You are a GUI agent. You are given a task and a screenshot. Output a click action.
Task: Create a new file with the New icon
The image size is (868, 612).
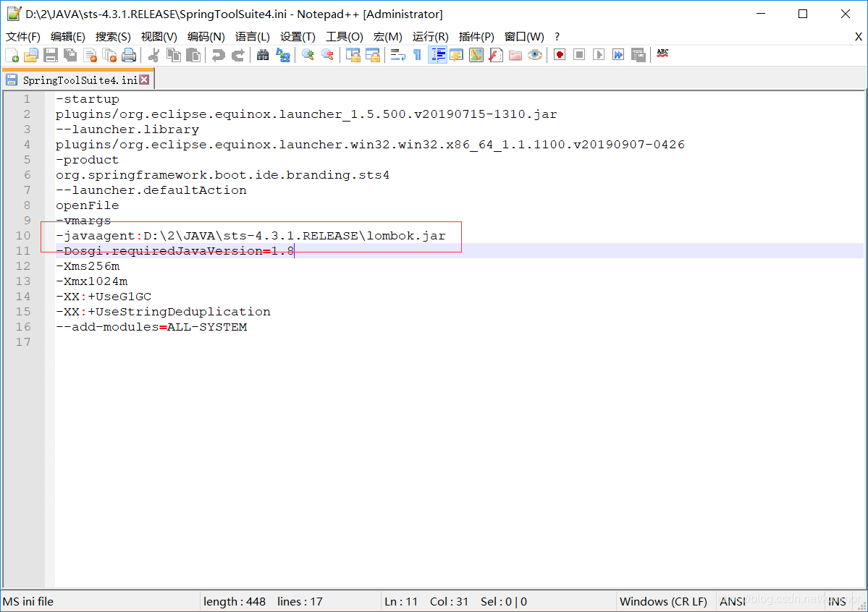click(12, 55)
